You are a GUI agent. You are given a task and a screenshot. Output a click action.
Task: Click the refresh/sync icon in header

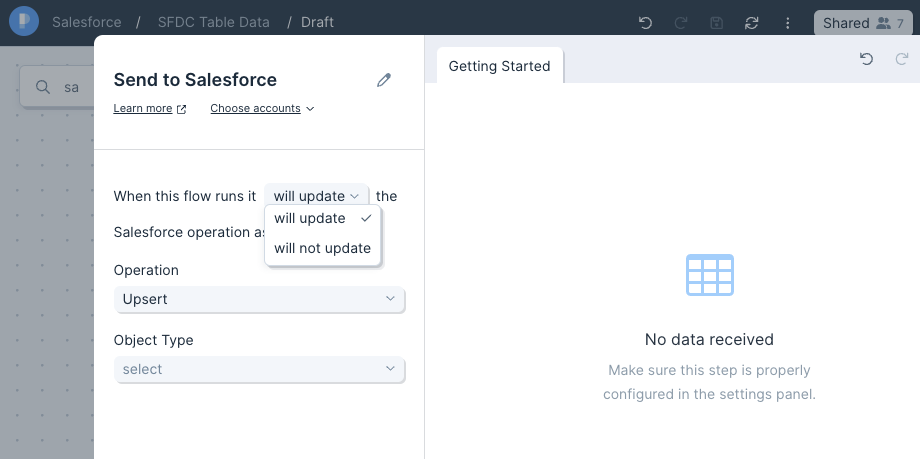coord(752,23)
